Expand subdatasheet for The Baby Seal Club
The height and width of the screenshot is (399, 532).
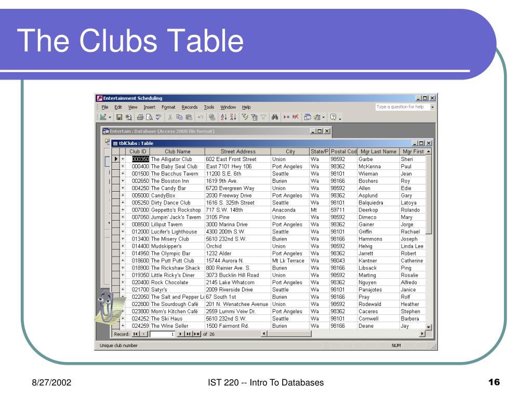[x=123, y=166]
